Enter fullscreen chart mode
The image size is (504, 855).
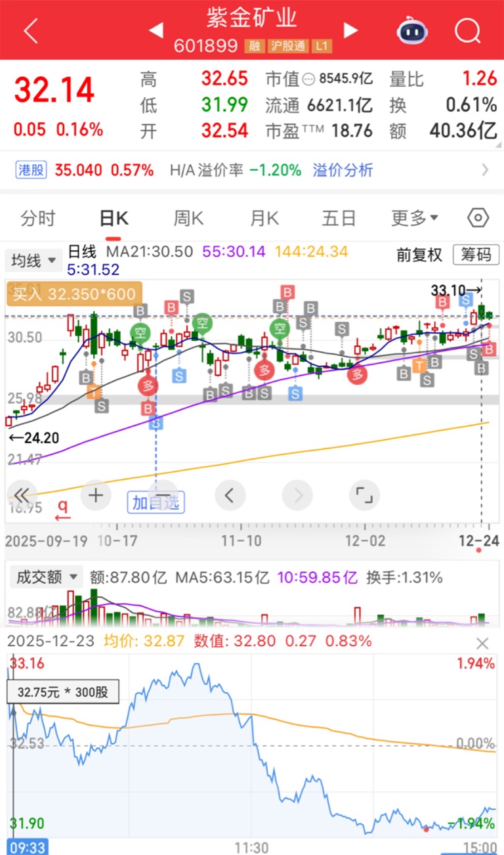pyautogui.click(x=364, y=495)
